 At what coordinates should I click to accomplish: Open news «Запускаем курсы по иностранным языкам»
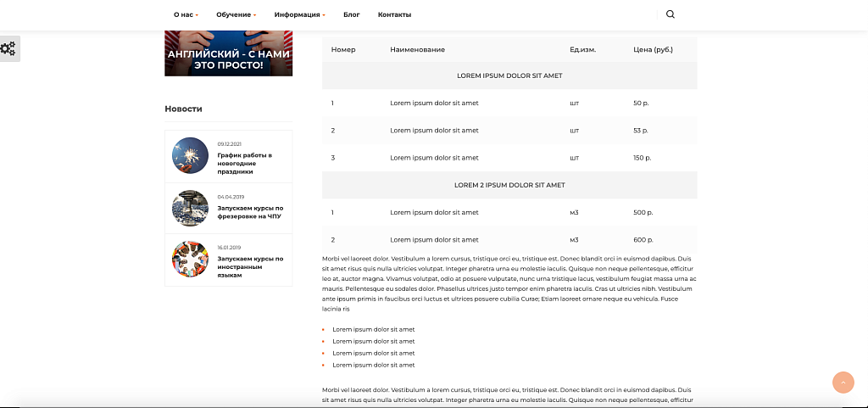point(250,267)
